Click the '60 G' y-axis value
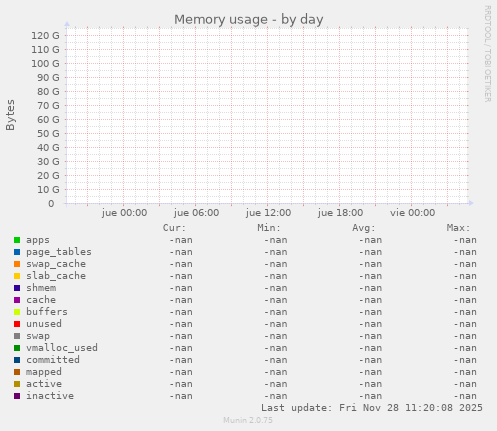Viewport: 497px width, 431px height. click(x=48, y=119)
